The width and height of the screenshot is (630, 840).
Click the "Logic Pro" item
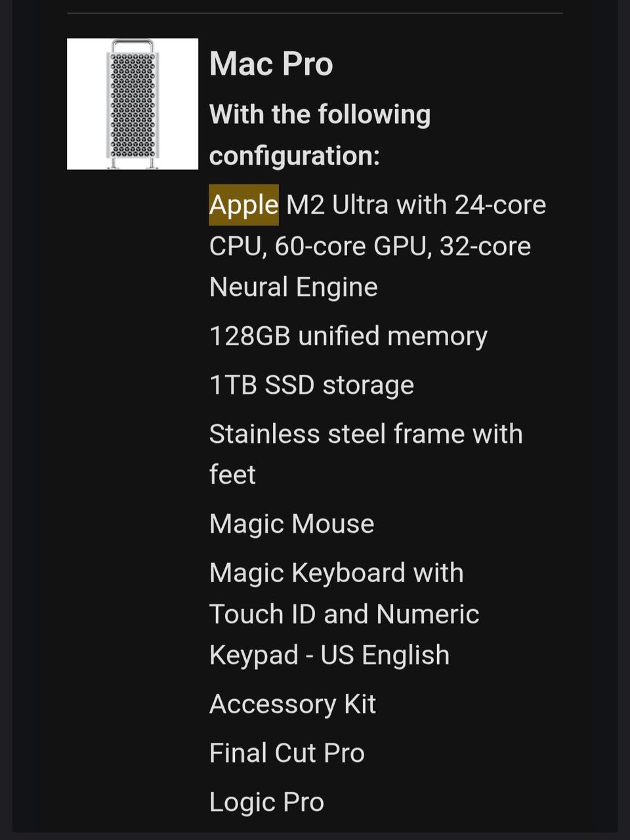(x=266, y=802)
